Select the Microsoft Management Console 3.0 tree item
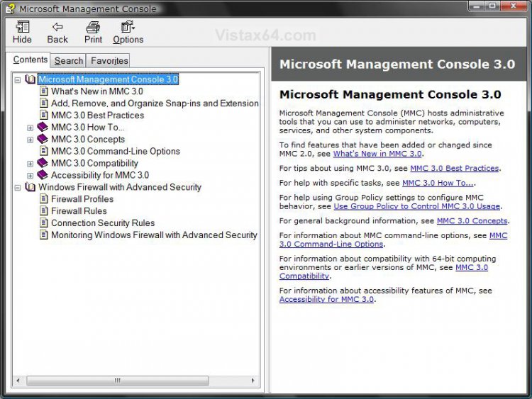The height and width of the screenshot is (399, 532). [x=108, y=79]
